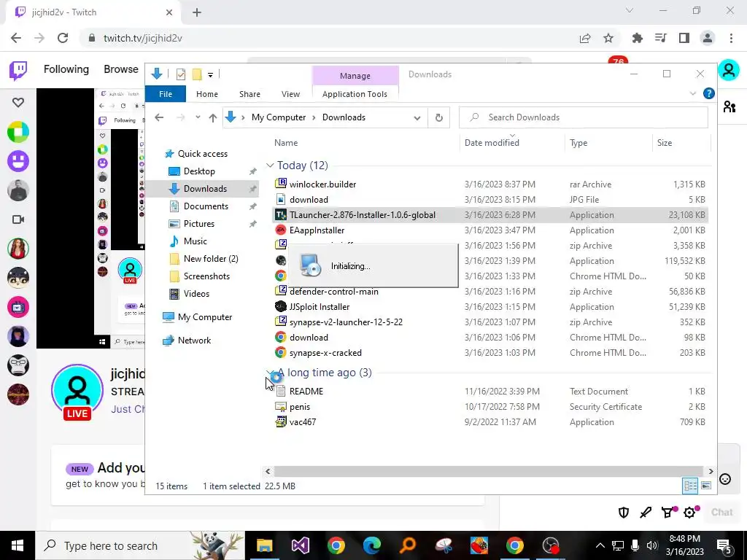Select the synapse-v2-launcher zip icon
Viewport: 747px width, 560px height.
click(x=281, y=322)
